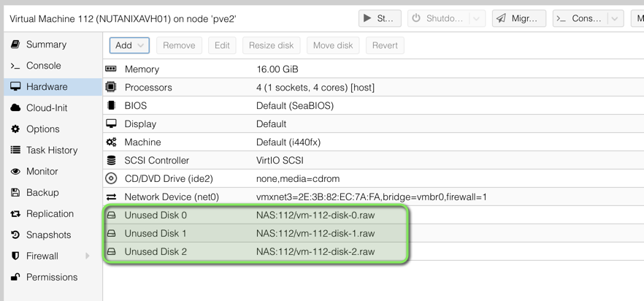Click the Processors CPU icon
Image resolution: width=644 pixels, height=301 pixels.
(x=111, y=87)
